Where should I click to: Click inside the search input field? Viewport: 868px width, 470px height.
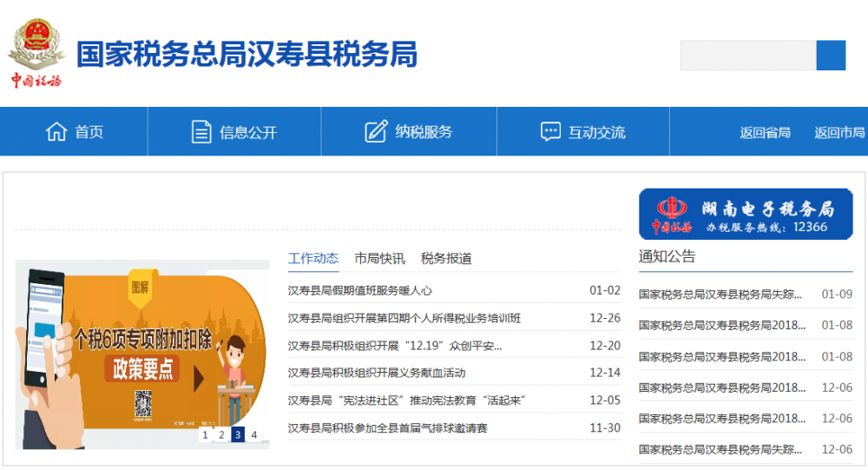(748, 56)
